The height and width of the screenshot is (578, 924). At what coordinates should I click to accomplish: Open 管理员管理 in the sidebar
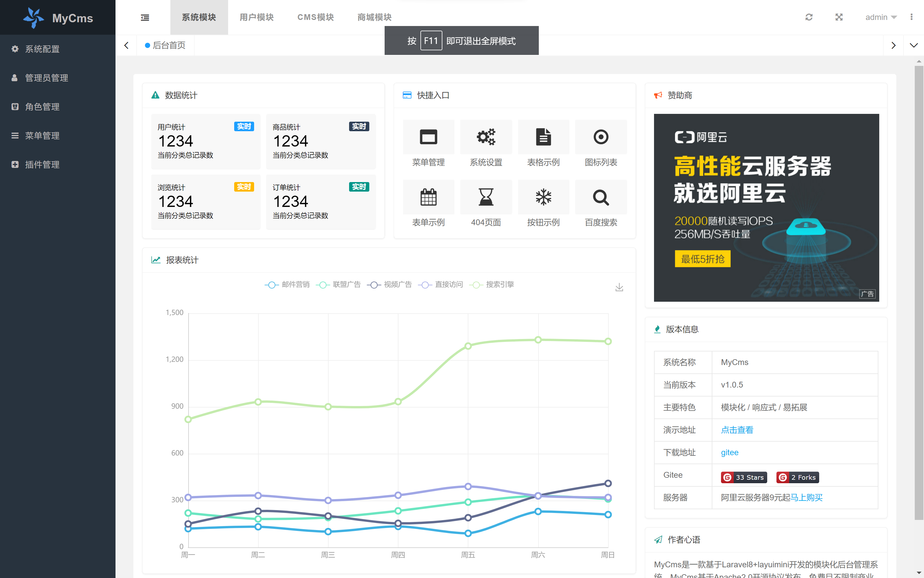click(x=58, y=78)
